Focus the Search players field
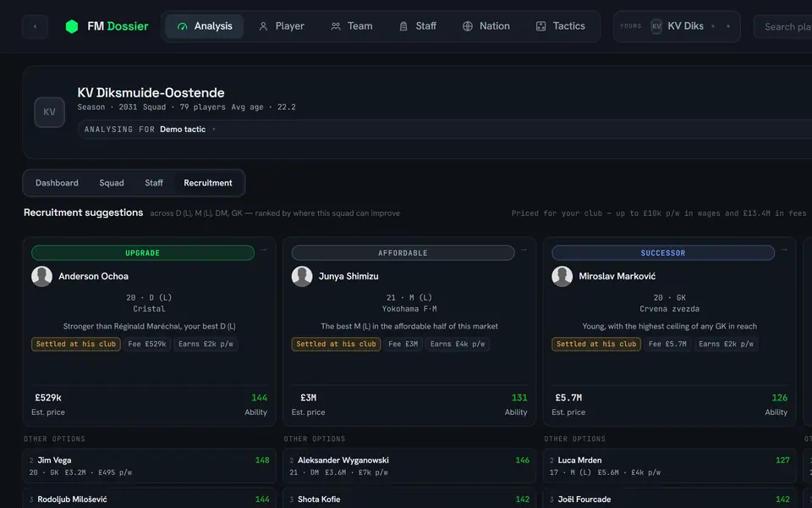812x508 pixels. click(x=782, y=27)
